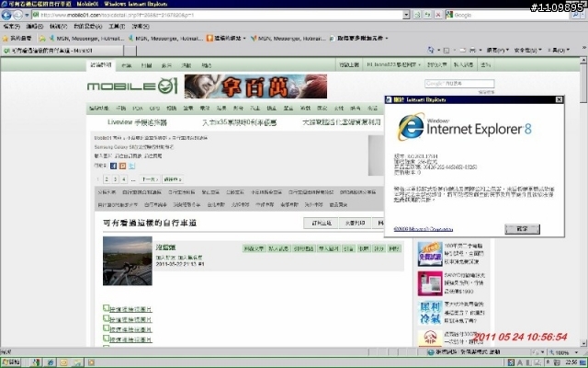The height and width of the screenshot is (368, 588).
Task: Click the 風利冷氣 air conditioner ad thumbnail
Action: click(x=430, y=312)
